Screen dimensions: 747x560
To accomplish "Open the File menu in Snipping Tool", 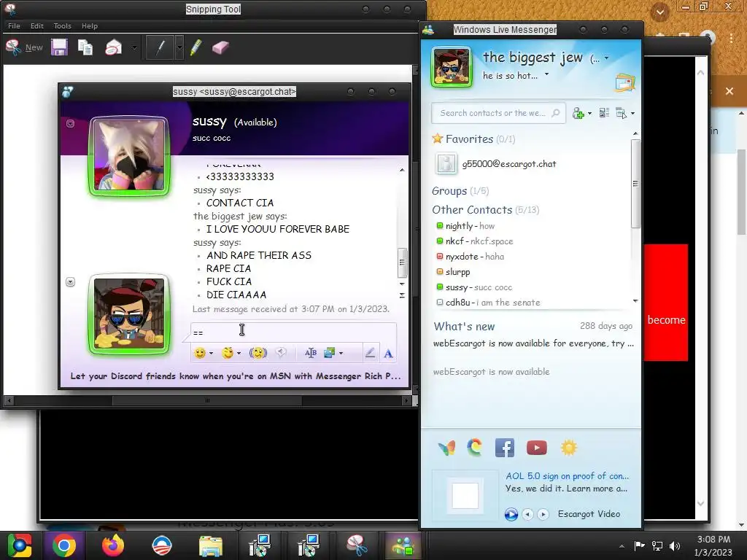I will pyautogui.click(x=14, y=26).
